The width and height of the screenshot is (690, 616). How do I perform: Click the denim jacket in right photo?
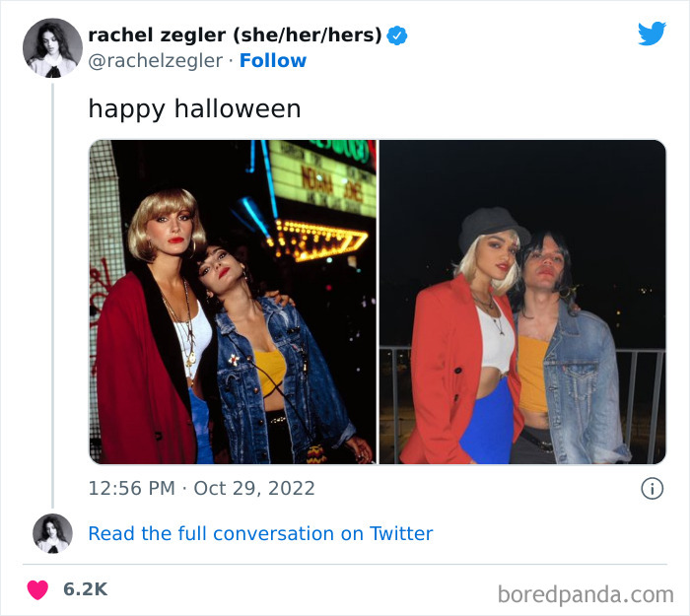581,382
